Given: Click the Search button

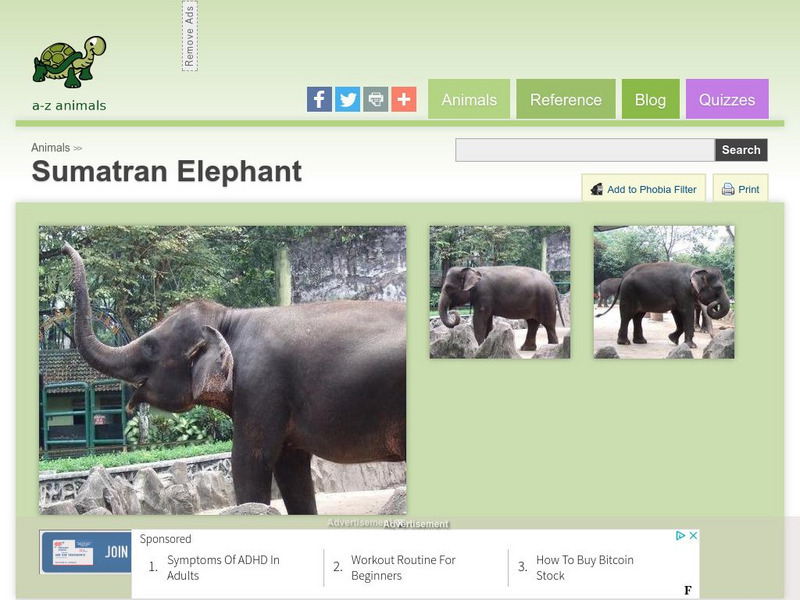Looking at the screenshot, I should (x=741, y=149).
